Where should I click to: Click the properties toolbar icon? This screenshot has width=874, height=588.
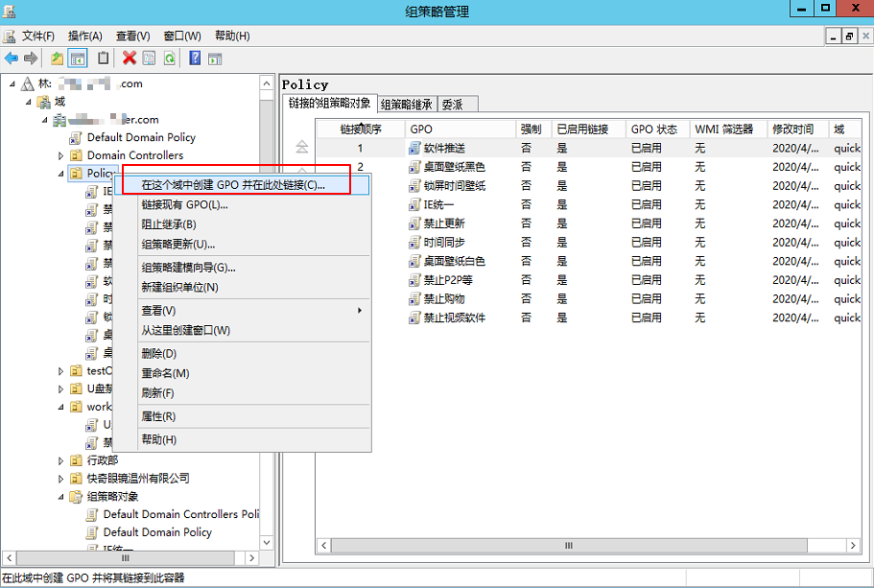tap(149, 59)
